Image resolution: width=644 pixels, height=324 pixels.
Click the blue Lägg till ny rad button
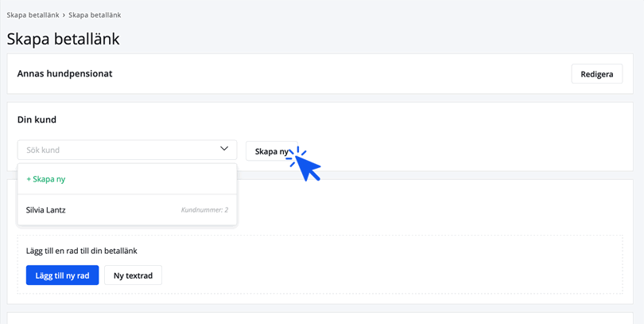pyautogui.click(x=63, y=275)
